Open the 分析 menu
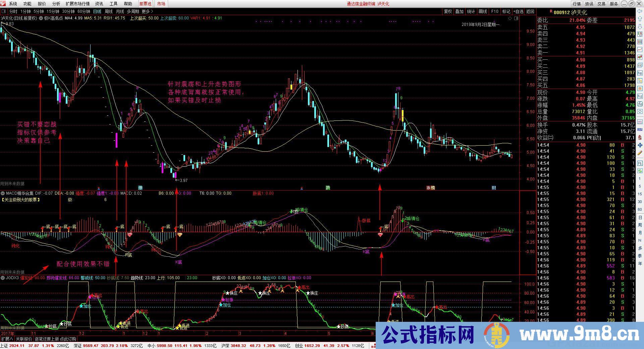644x349 pixels. [x=56, y=4]
